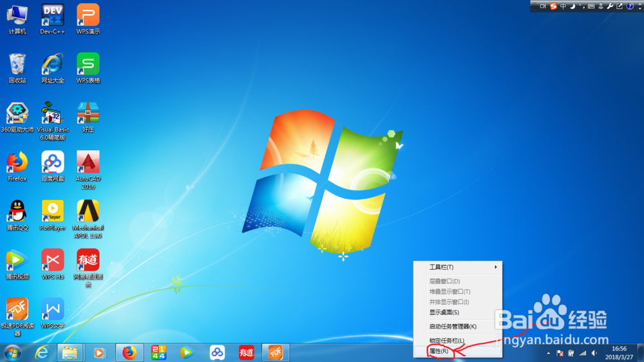Open the 2144 taskbar icon
The height and width of the screenshot is (362, 644).
tap(158, 352)
